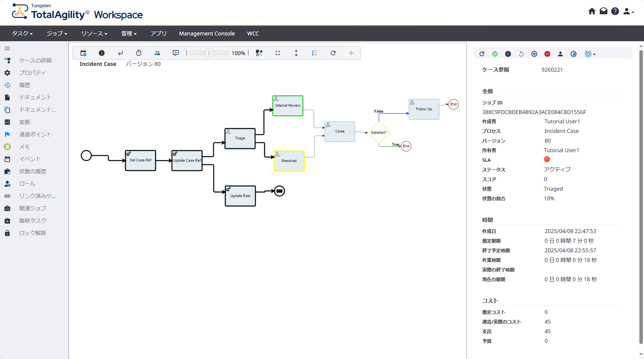This screenshot has width=644, height=359.
Task: Select the Internal Review node in the diagram
Action: coord(288,106)
